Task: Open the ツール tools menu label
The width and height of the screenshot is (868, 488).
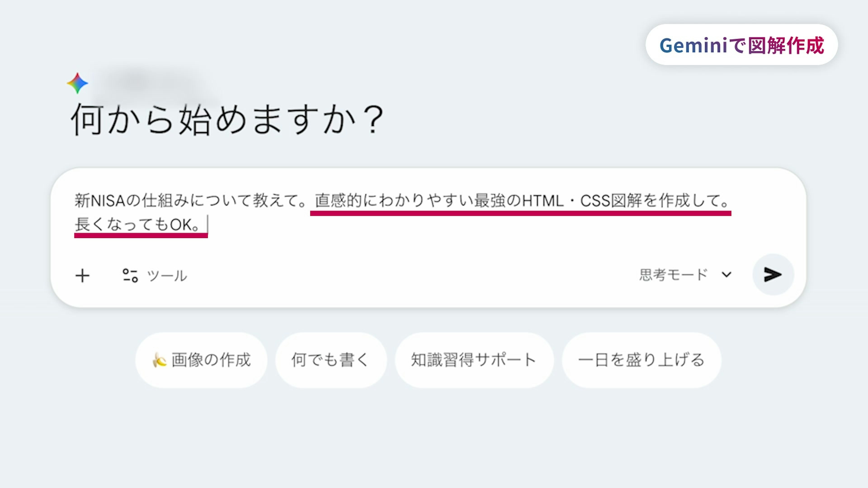Action: pos(167,276)
